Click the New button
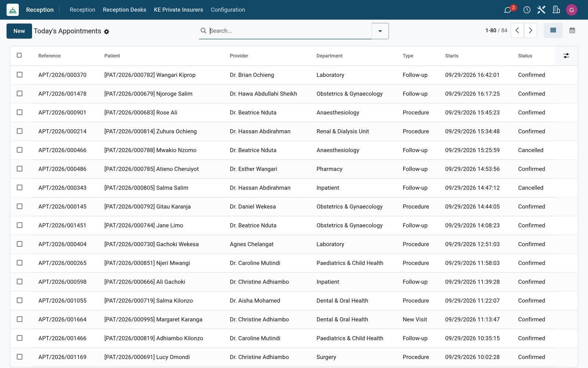Screen dimensions: 588x368 pos(19,31)
